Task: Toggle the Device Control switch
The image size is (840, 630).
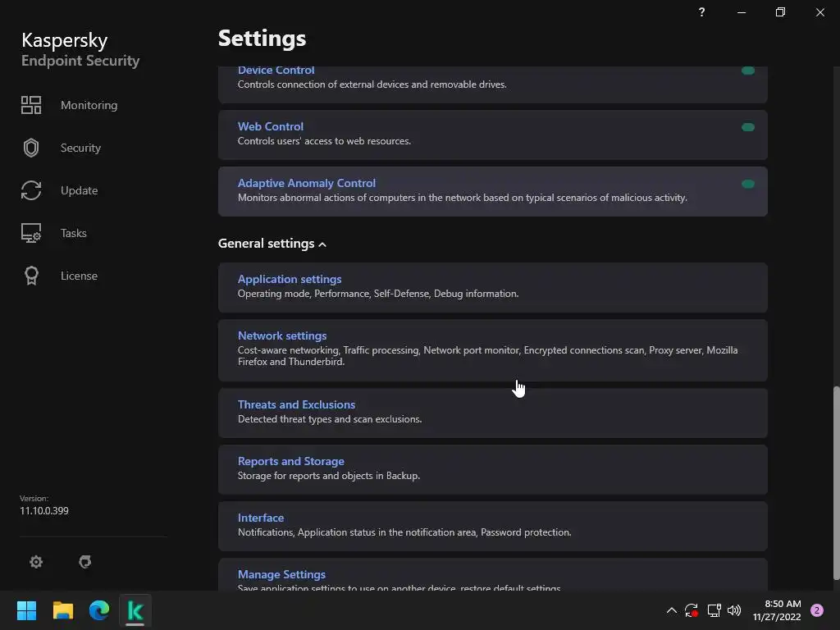Action: [x=748, y=71]
